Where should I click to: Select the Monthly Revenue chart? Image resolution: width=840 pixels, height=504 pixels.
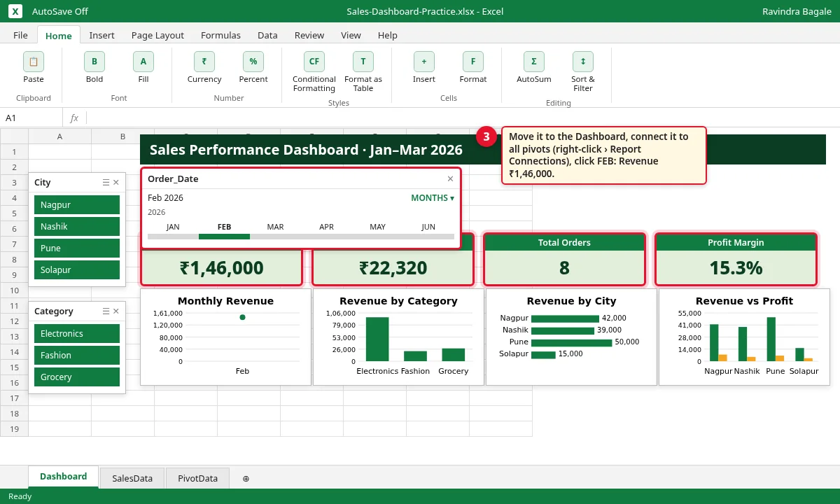click(x=225, y=337)
